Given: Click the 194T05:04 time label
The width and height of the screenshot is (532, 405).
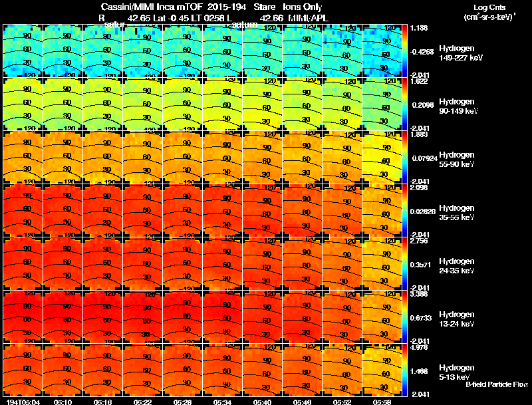Looking at the screenshot, I should tap(23, 402).
